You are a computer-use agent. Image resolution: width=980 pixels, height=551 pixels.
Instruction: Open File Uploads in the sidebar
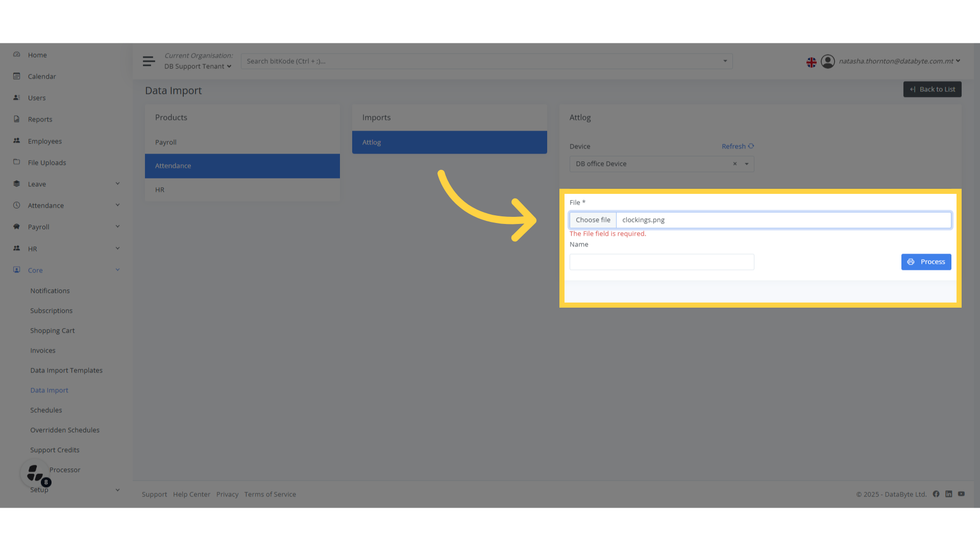click(x=47, y=162)
